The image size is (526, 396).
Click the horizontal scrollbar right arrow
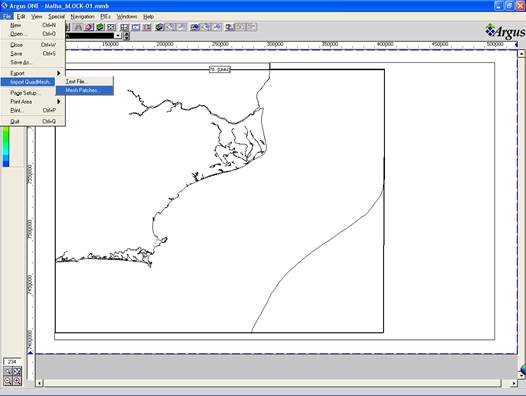[514, 383]
